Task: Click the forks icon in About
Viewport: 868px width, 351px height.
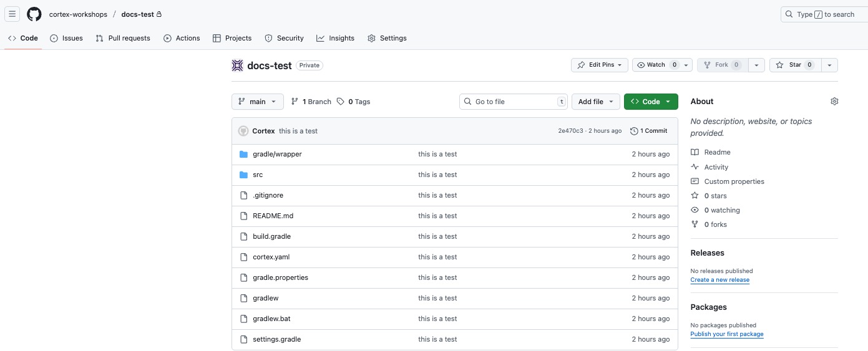Action: (695, 224)
